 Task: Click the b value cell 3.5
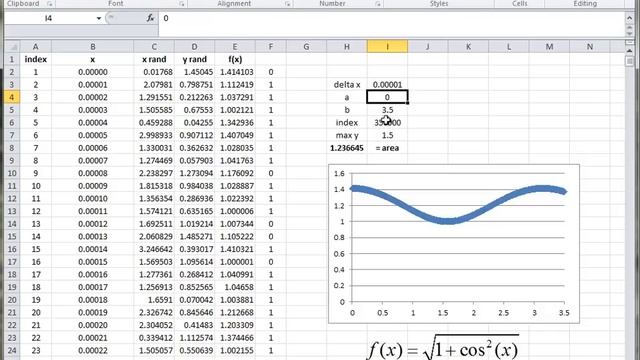coord(387,110)
